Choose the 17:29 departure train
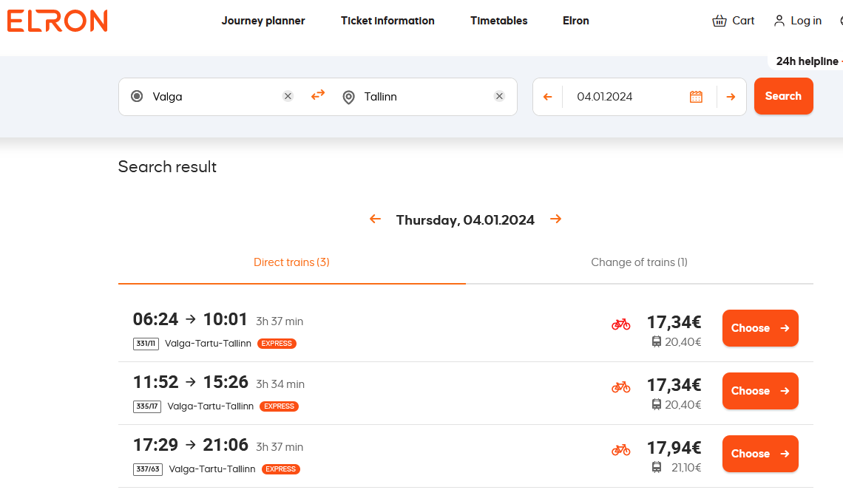843x504 pixels. click(760, 454)
